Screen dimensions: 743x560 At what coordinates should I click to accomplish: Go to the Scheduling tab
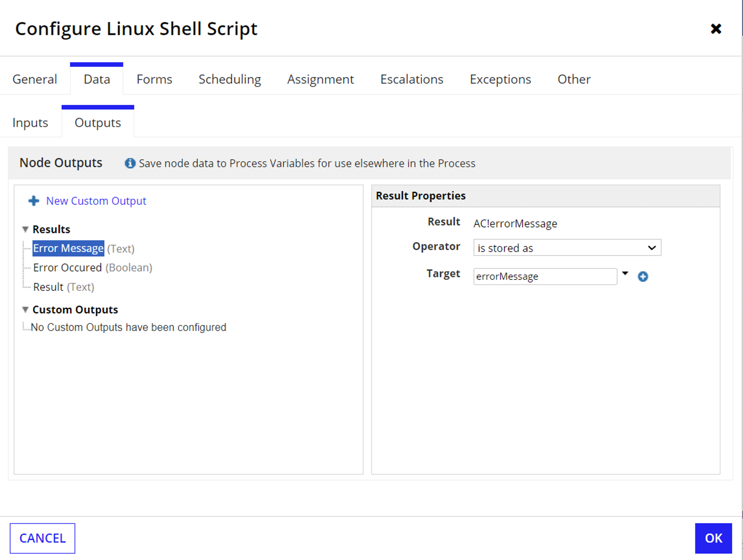230,79
